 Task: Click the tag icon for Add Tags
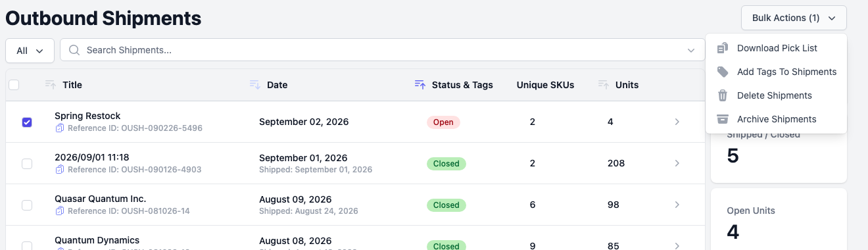click(723, 72)
